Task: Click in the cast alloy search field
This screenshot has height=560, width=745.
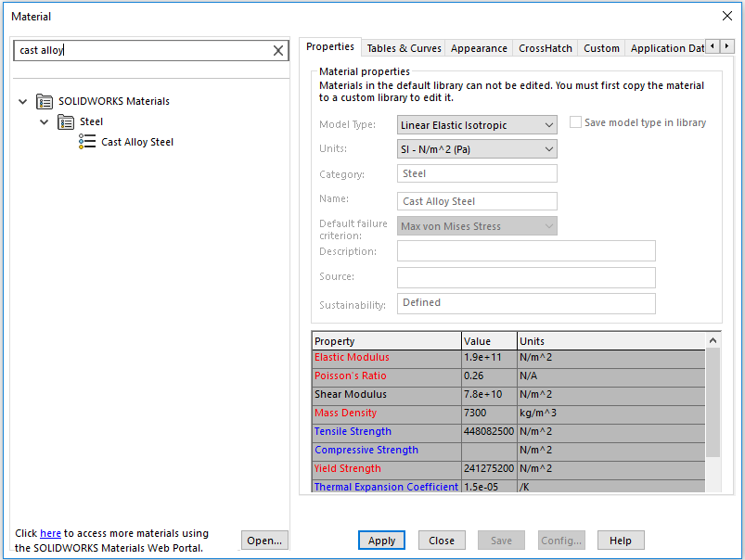Action: tap(139, 51)
